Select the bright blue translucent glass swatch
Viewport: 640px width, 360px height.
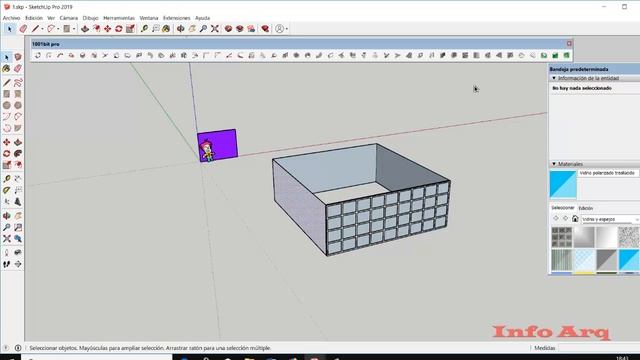pos(629,260)
